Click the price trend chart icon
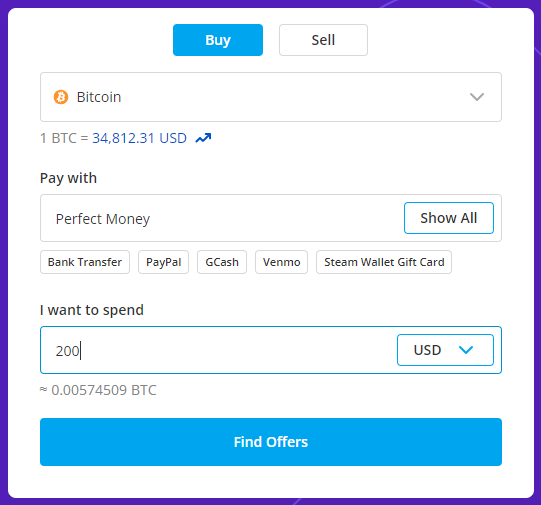The image size is (541, 505). (203, 138)
